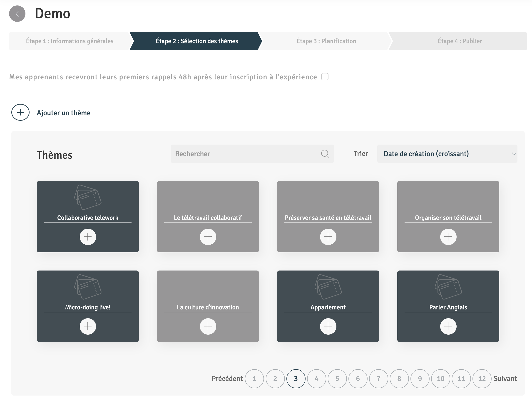Add La culture d'innovation theme

pos(208,326)
